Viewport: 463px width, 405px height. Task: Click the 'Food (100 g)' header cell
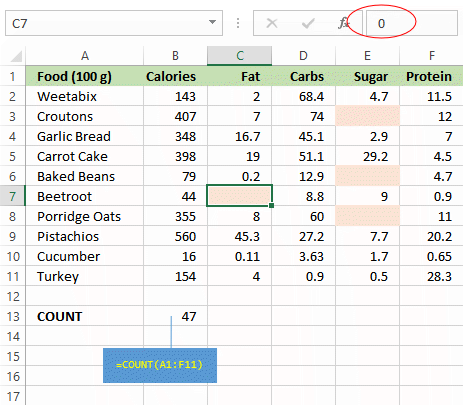tap(85, 76)
